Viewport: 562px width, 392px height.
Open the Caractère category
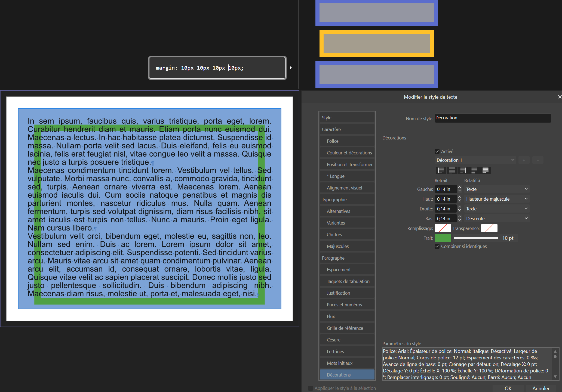[347, 129]
